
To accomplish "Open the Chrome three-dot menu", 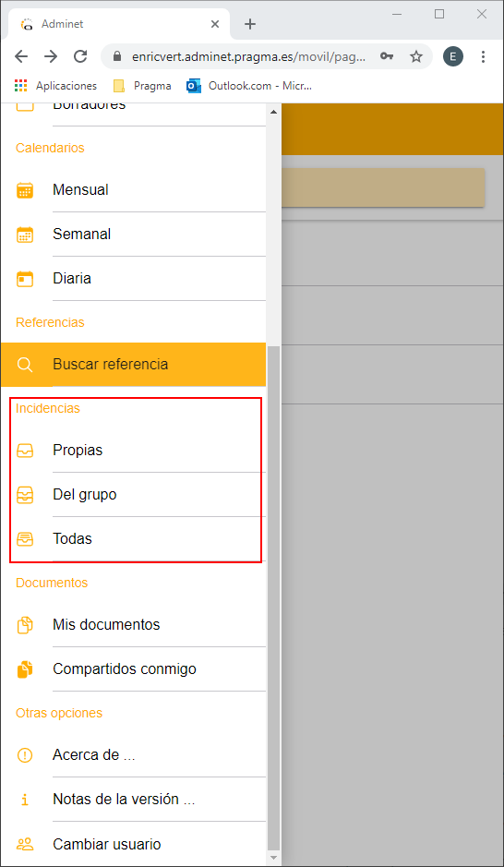I will [x=483, y=55].
